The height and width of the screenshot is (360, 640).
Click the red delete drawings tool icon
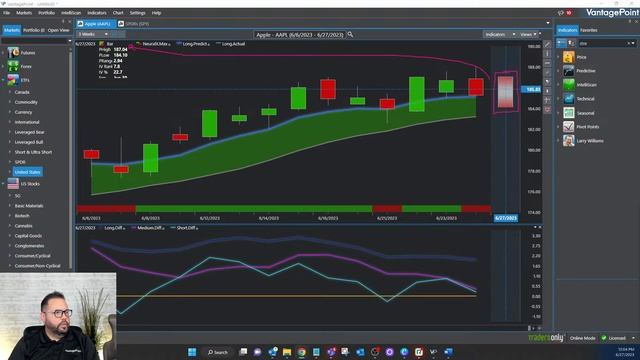[x=547, y=110]
